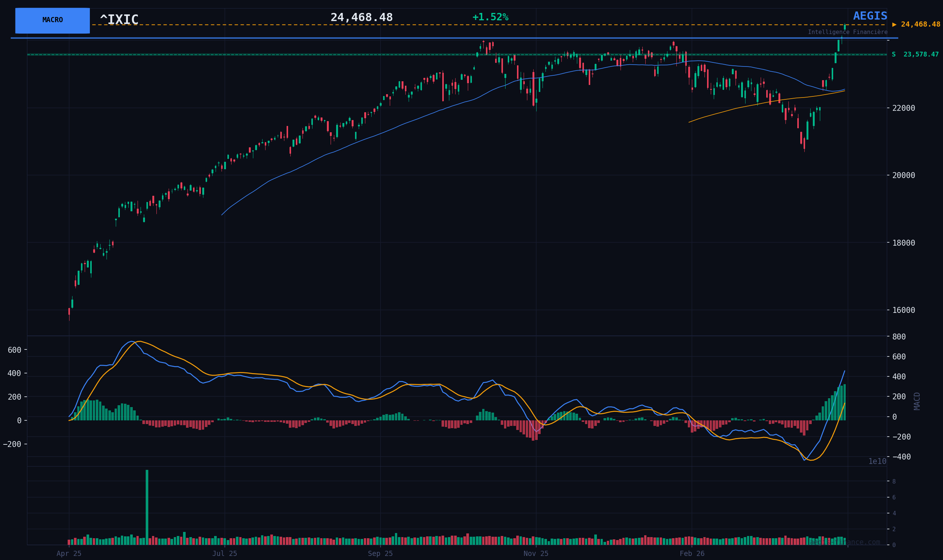Click the Jul 25 date axis label
The image size is (943, 560).
pyautogui.click(x=225, y=554)
